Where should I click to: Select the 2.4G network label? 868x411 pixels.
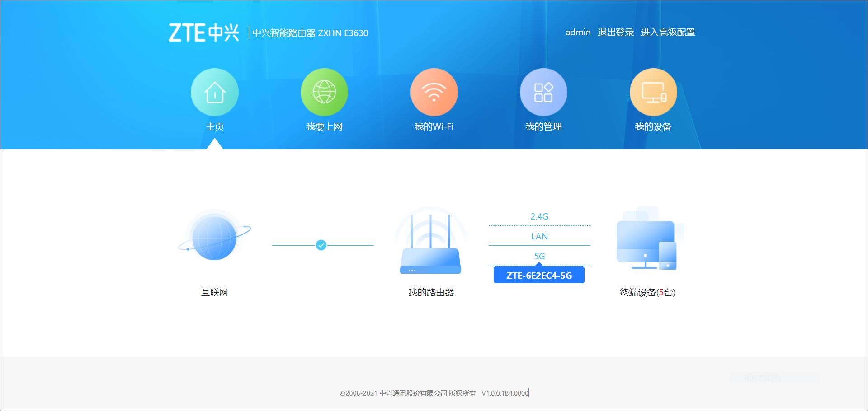click(539, 216)
